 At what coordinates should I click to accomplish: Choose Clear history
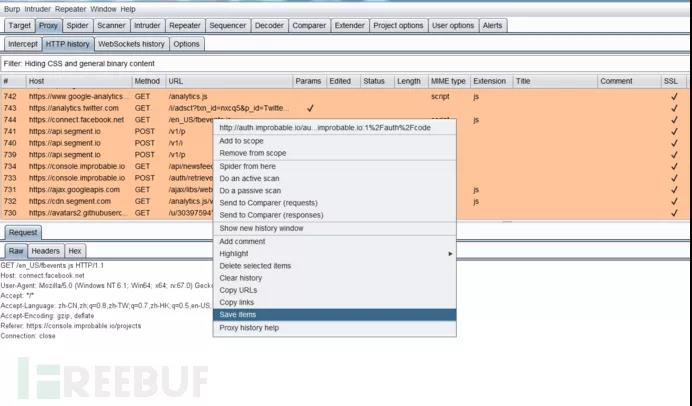pos(335,278)
